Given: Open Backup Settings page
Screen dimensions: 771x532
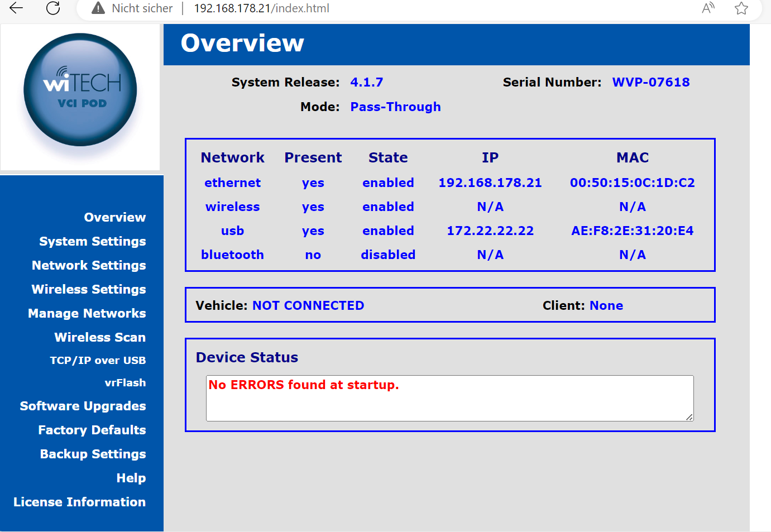Looking at the screenshot, I should click(x=93, y=454).
